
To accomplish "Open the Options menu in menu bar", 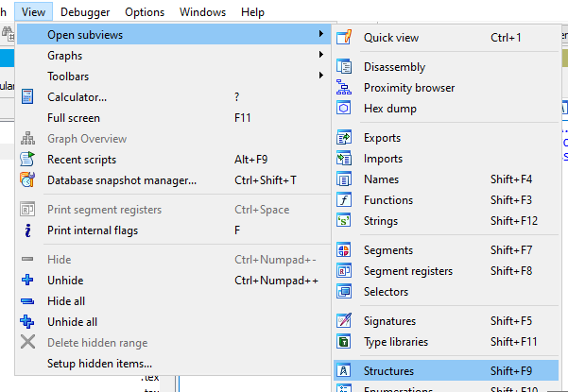I will point(145,12).
